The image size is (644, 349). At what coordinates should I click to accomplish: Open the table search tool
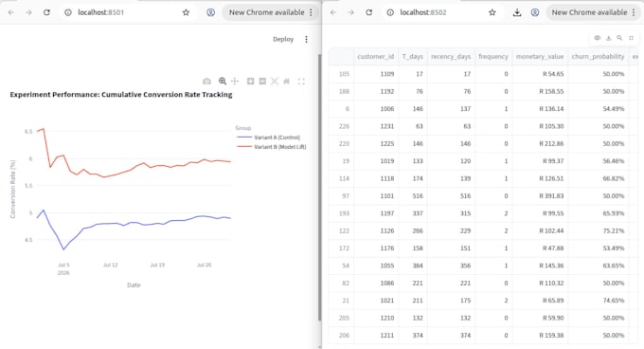tap(619, 38)
